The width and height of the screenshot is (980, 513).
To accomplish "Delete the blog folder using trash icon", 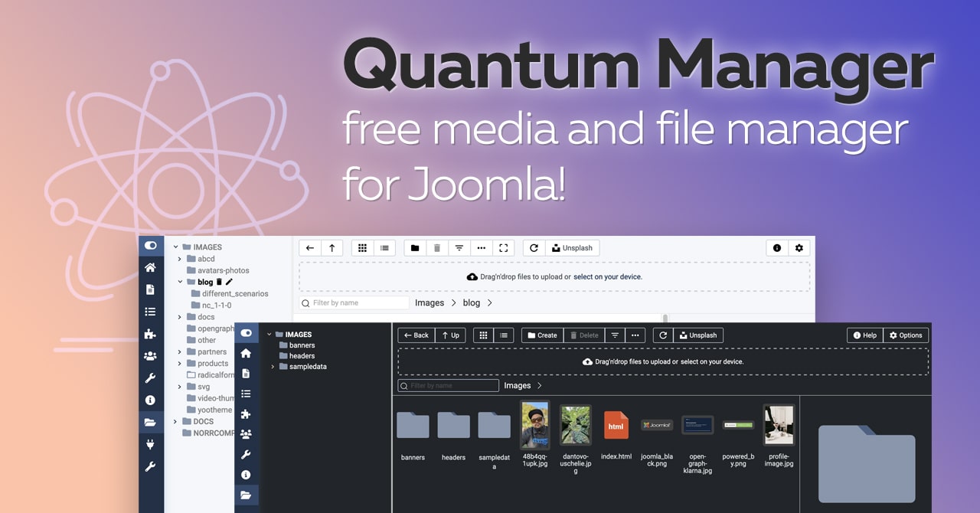I will (x=219, y=282).
